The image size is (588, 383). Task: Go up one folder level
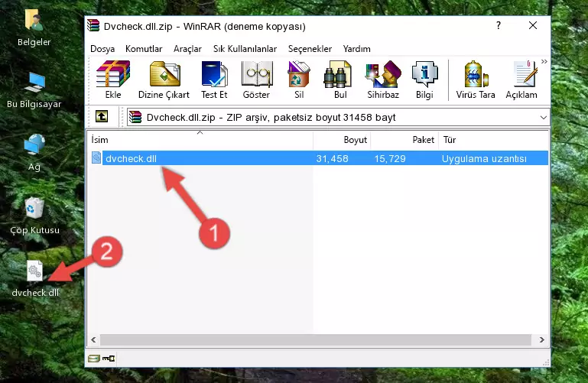[x=102, y=116]
